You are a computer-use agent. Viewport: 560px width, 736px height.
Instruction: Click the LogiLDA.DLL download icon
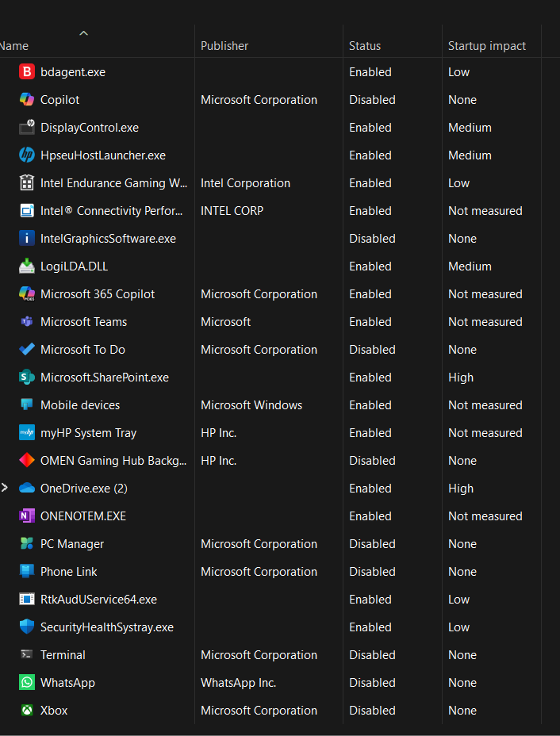click(x=27, y=266)
